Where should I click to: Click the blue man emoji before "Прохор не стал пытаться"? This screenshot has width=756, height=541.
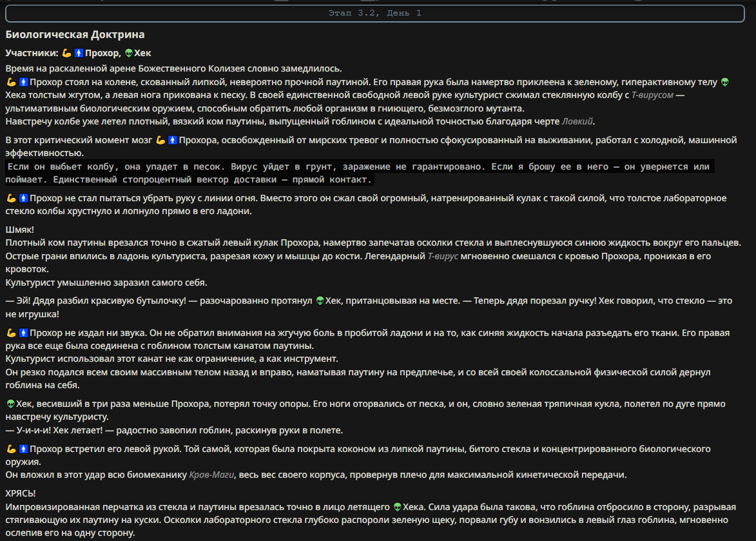[x=23, y=198]
